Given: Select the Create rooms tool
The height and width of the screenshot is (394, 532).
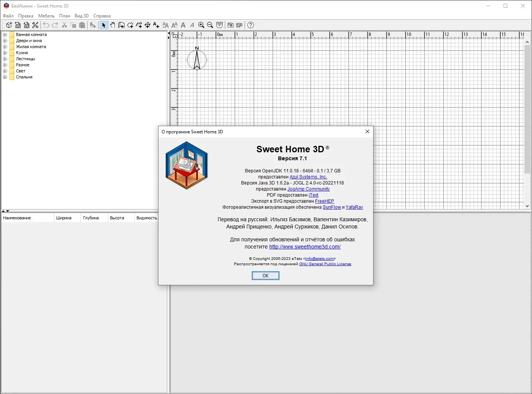Looking at the screenshot, I should click(x=130, y=25).
